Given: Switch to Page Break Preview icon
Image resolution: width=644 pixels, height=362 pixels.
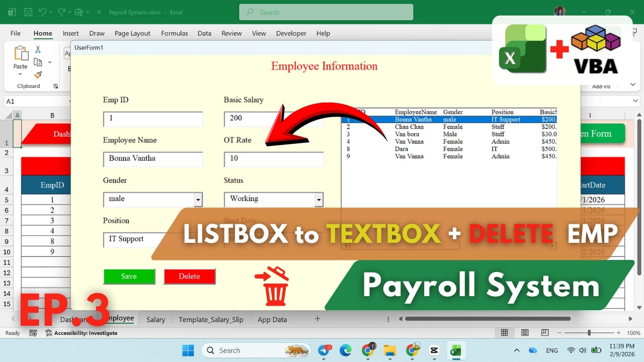Looking at the screenshot, I should point(545,333).
